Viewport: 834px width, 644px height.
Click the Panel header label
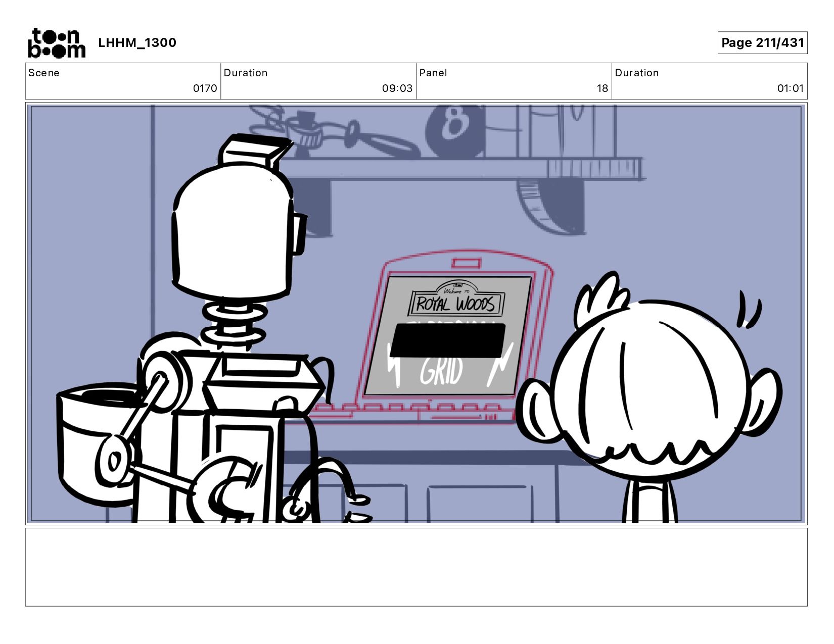coord(433,73)
